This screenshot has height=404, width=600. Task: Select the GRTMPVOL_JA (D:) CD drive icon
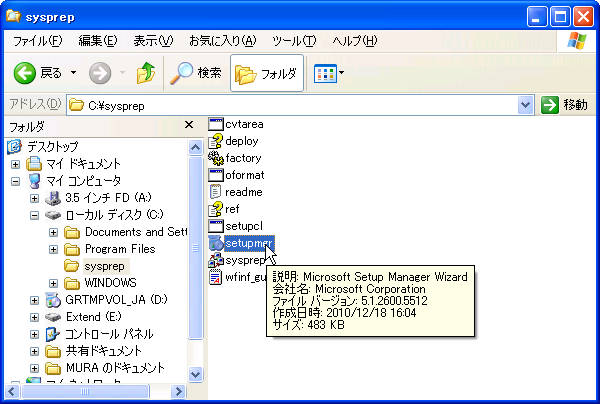(x=53, y=300)
